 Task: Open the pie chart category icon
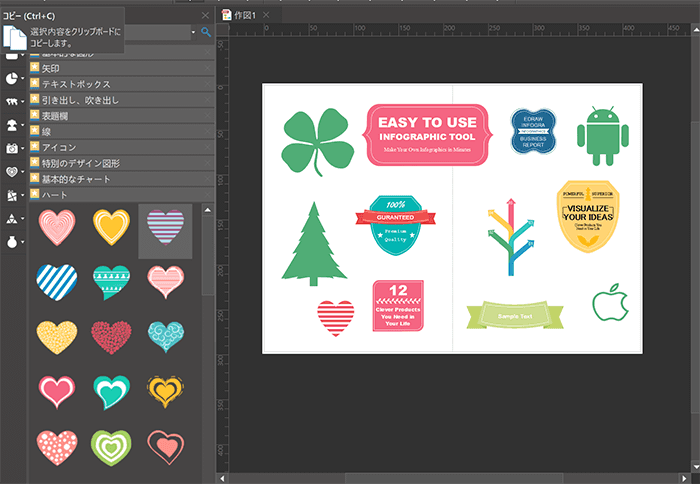[12, 79]
